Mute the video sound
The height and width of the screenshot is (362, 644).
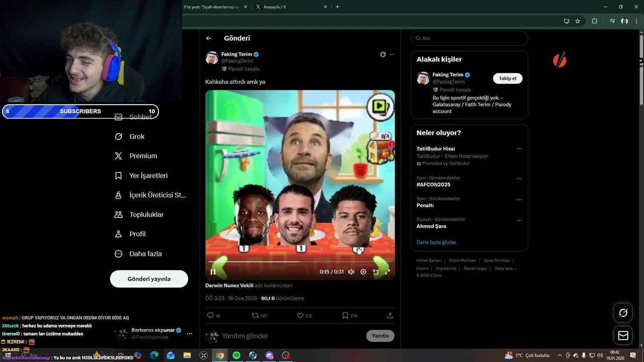[351, 272]
